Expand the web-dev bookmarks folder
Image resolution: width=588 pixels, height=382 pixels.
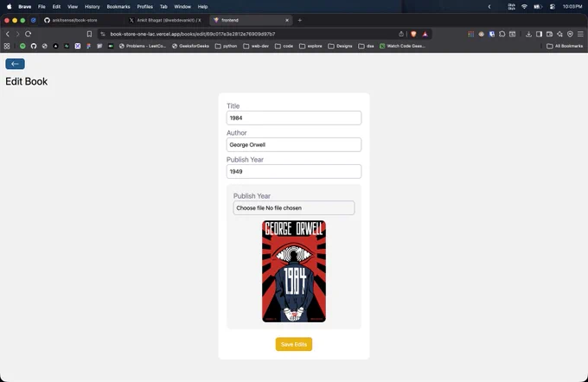(256, 46)
